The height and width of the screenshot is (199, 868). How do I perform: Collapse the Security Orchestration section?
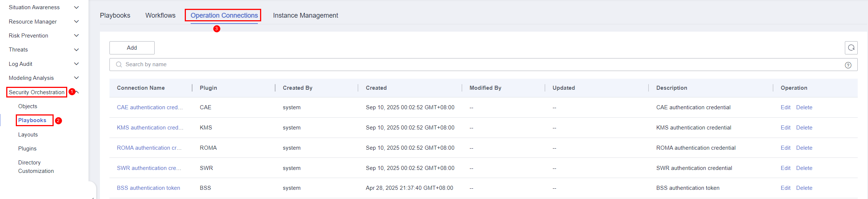coord(78,92)
